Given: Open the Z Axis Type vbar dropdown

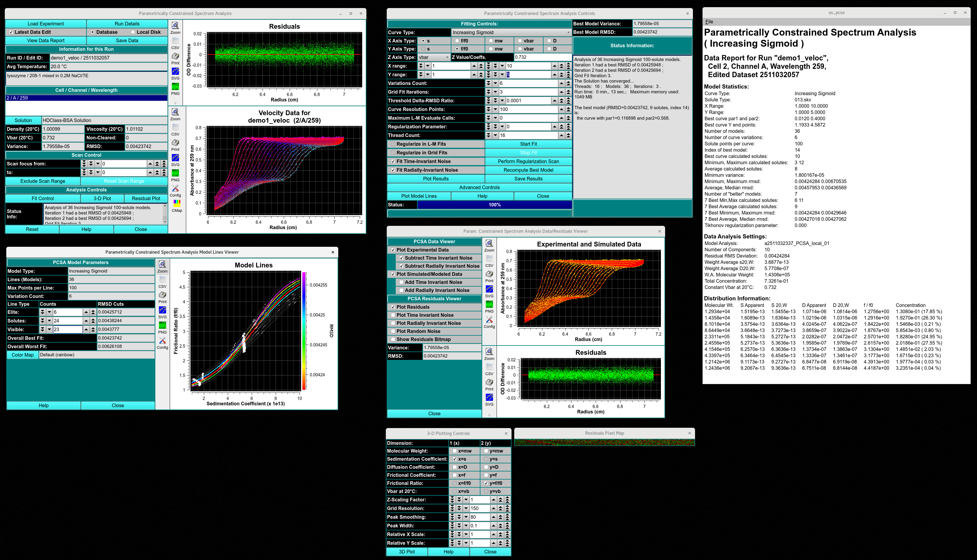Looking at the screenshot, I should (x=434, y=57).
